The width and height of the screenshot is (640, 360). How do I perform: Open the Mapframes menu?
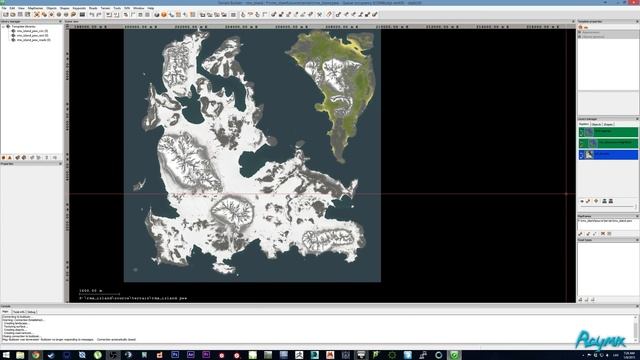coord(36,8)
